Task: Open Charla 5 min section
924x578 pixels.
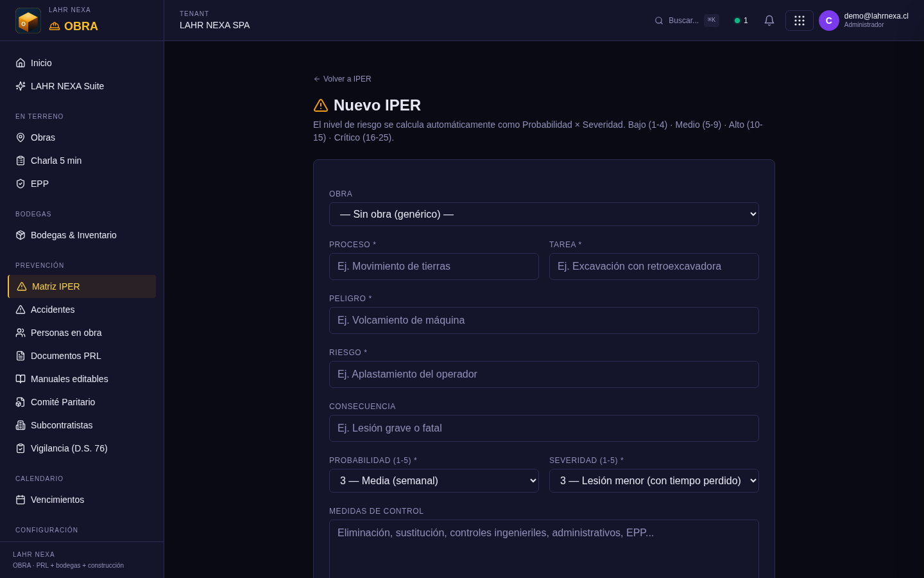Action: pyautogui.click(x=81, y=161)
